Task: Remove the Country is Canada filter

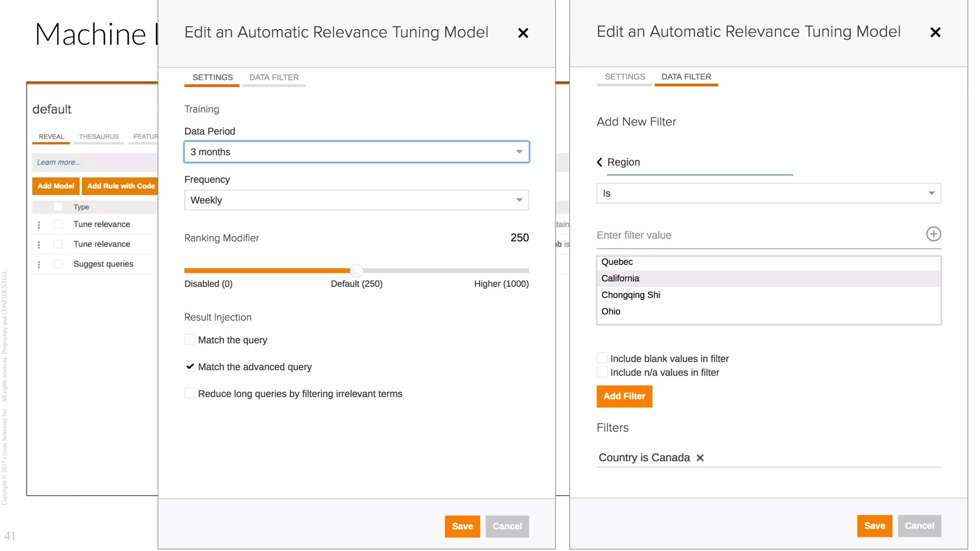Action: point(700,458)
